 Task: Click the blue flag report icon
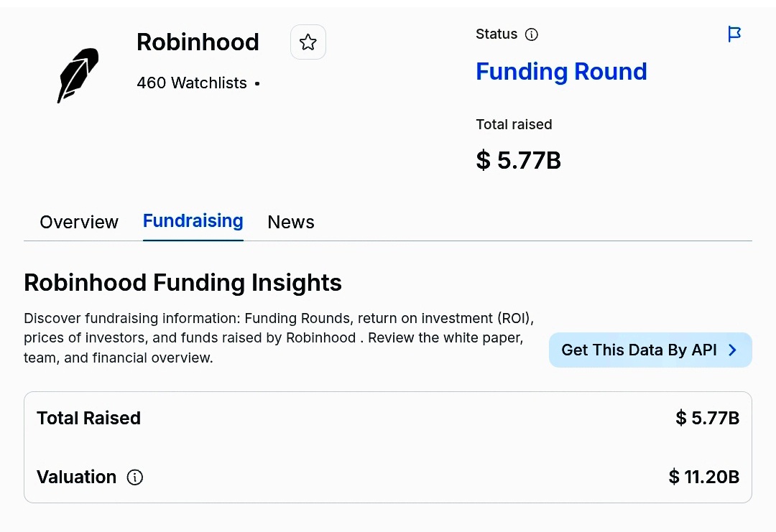(734, 34)
